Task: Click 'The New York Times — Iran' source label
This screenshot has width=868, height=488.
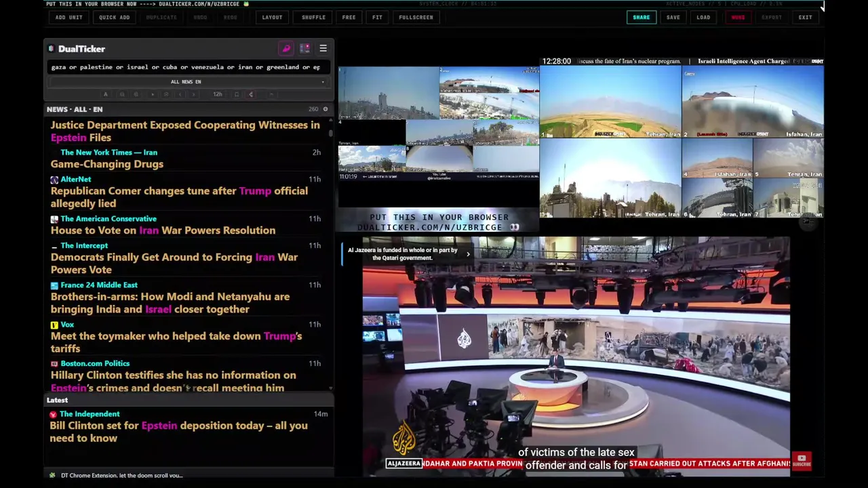Action: (x=108, y=152)
